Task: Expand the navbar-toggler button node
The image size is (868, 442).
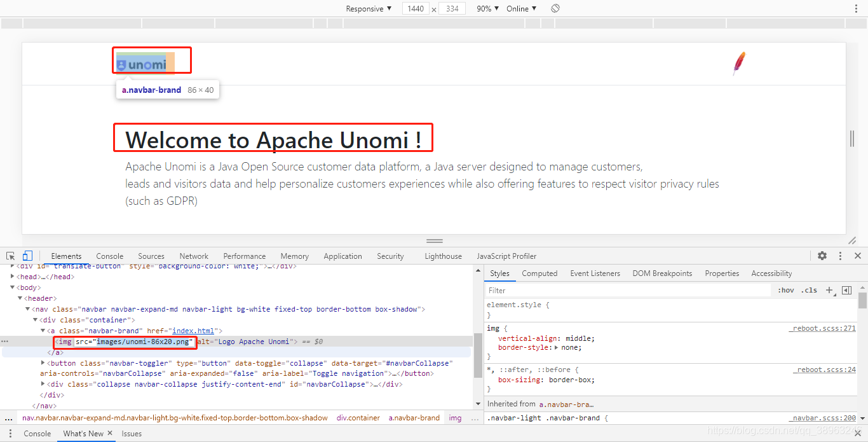Action: coord(43,363)
